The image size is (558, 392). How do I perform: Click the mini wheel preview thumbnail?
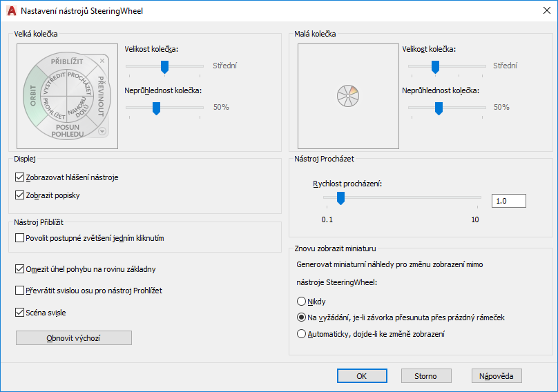click(x=348, y=96)
